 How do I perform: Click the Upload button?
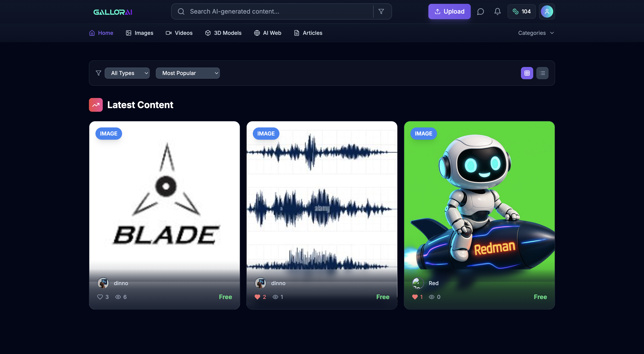click(x=449, y=11)
